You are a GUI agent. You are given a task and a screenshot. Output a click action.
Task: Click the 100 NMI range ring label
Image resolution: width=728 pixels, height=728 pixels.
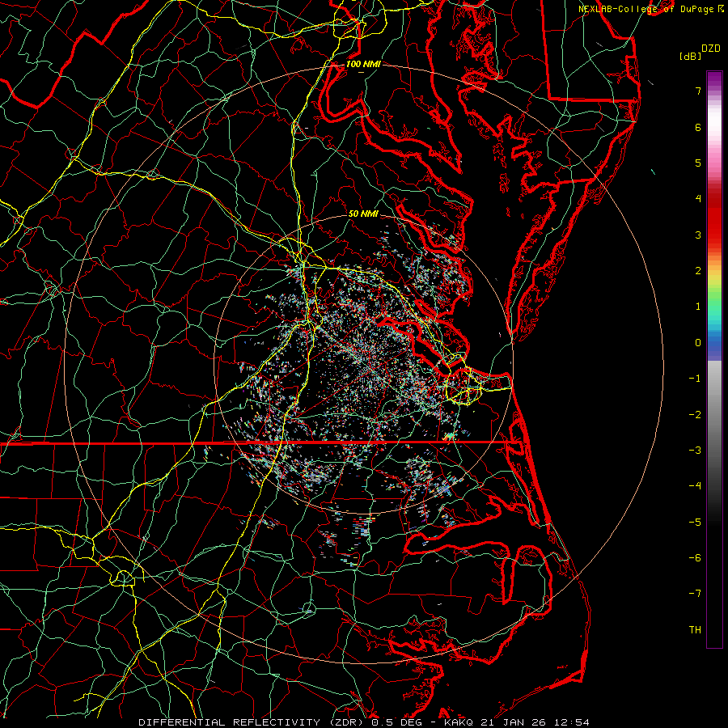363,64
